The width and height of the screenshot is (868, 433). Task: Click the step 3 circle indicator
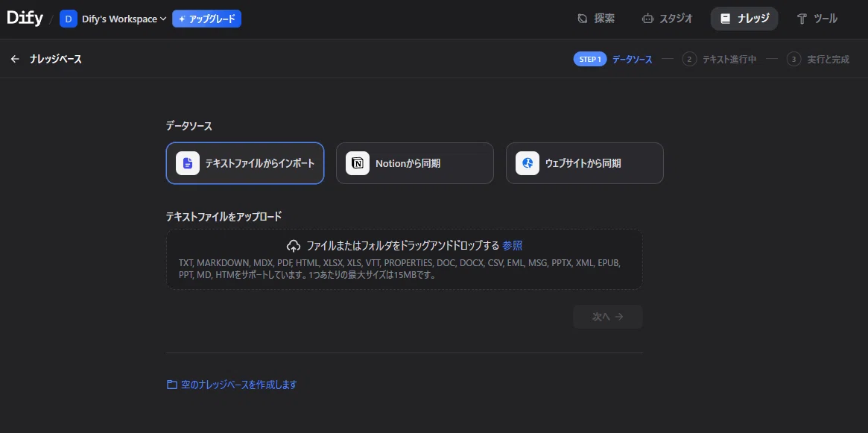click(793, 59)
